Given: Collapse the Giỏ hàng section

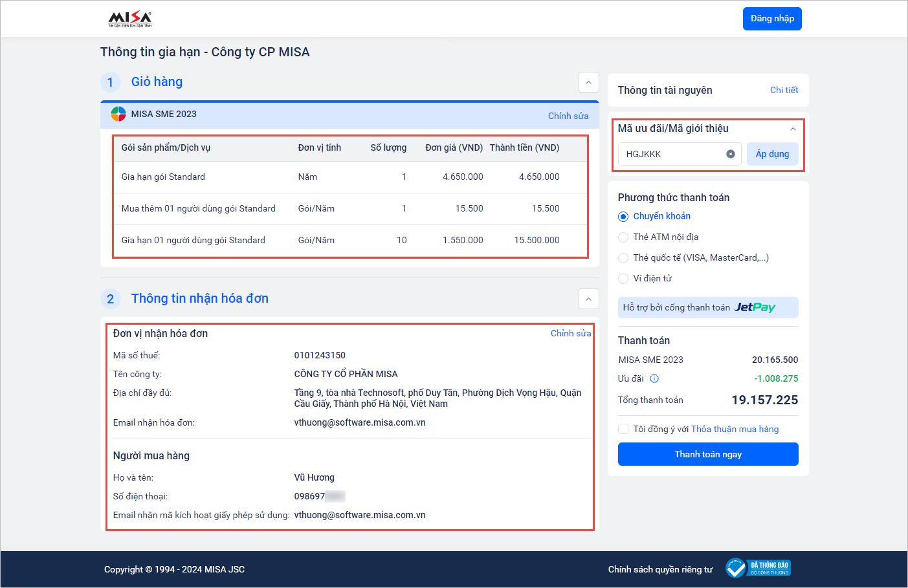Looking at the screenshot, I should pyautogui.click(x=588, y=82).
